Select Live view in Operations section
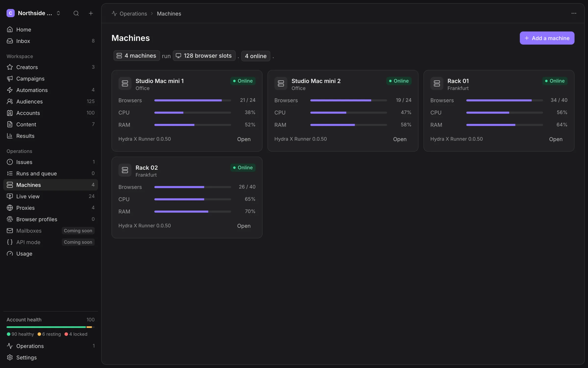This screenshot has width=588, height=368. [x=50, y=196]
